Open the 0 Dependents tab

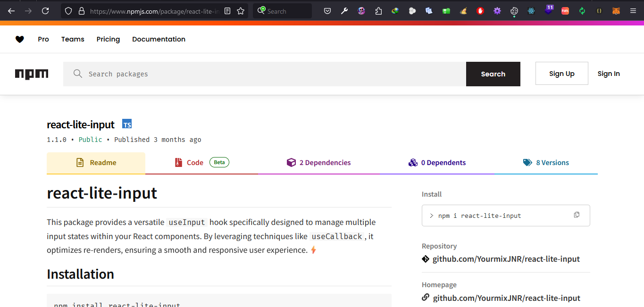[x=437, y=163]
